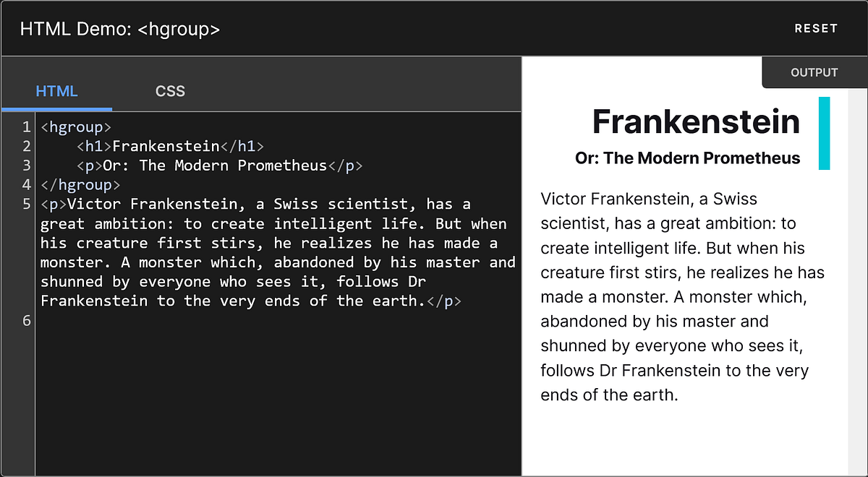Select the HTML tab
The width and height of the screenshot is (868, 477).
(56, 91)
